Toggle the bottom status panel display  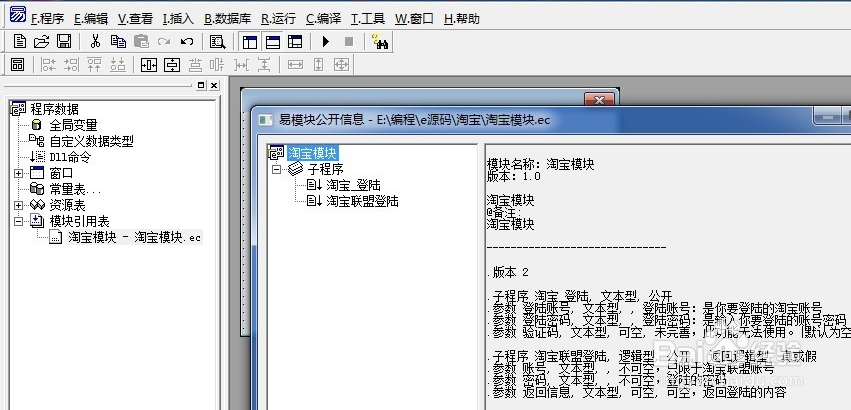(272, 42)
